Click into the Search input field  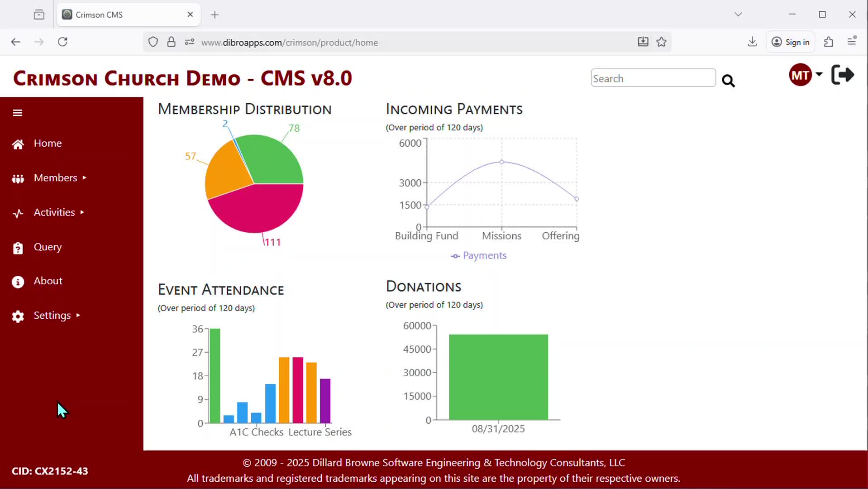pos(653,78)
